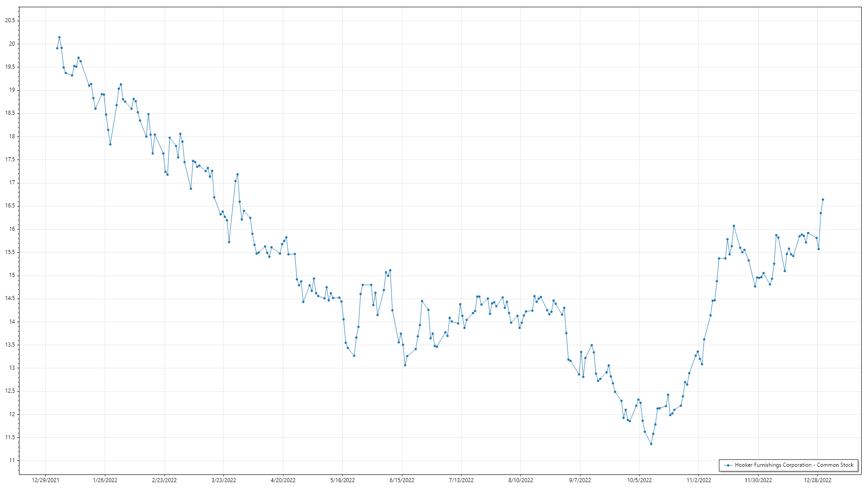
Task: Click the June peak point near 15.1
Action: coord(390,270)
